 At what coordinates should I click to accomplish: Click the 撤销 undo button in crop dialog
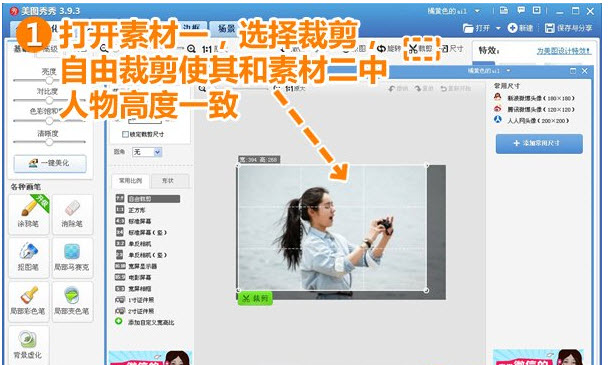[398, 89]
